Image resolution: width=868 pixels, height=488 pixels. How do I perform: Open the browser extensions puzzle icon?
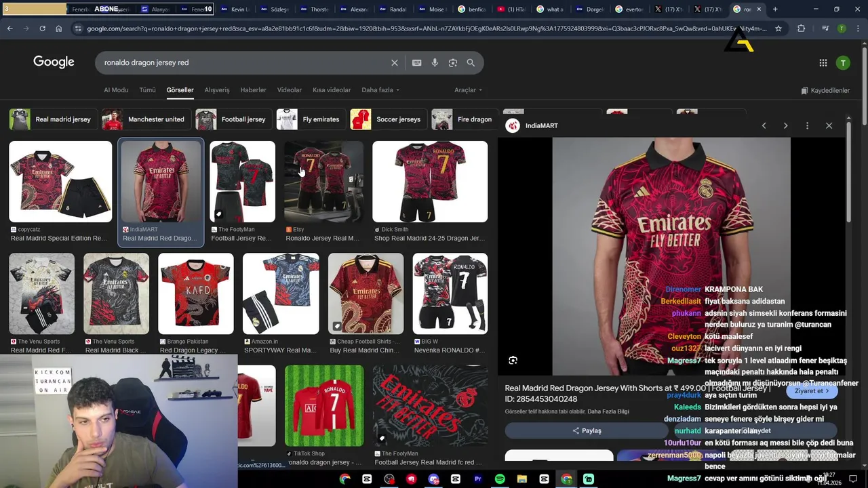coord(802,28)
